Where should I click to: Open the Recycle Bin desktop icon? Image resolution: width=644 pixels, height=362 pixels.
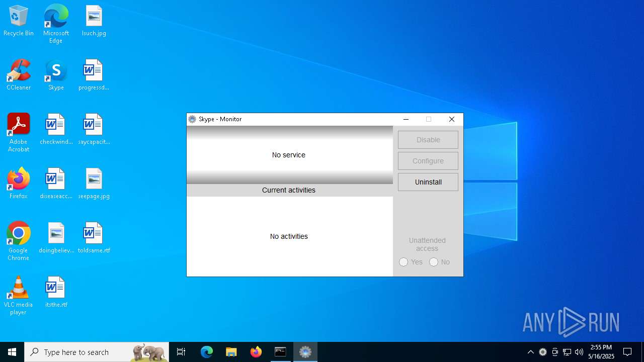tap(19, 21)
